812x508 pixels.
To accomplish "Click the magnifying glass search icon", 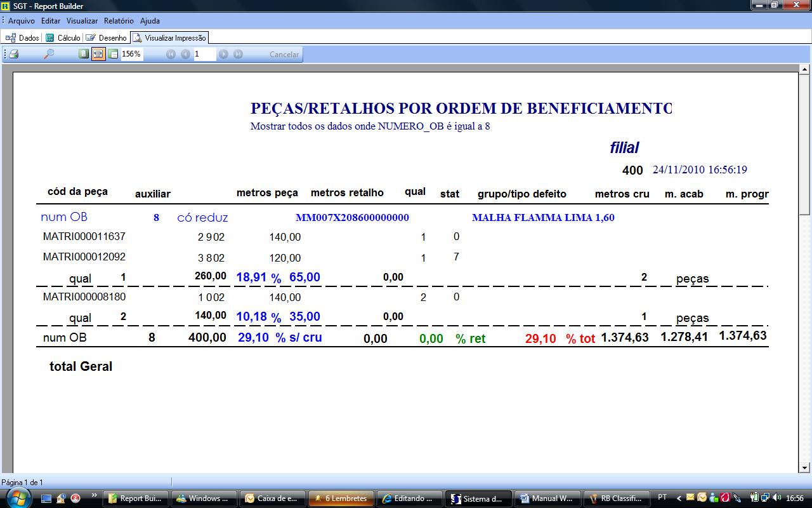I will 49,55.
